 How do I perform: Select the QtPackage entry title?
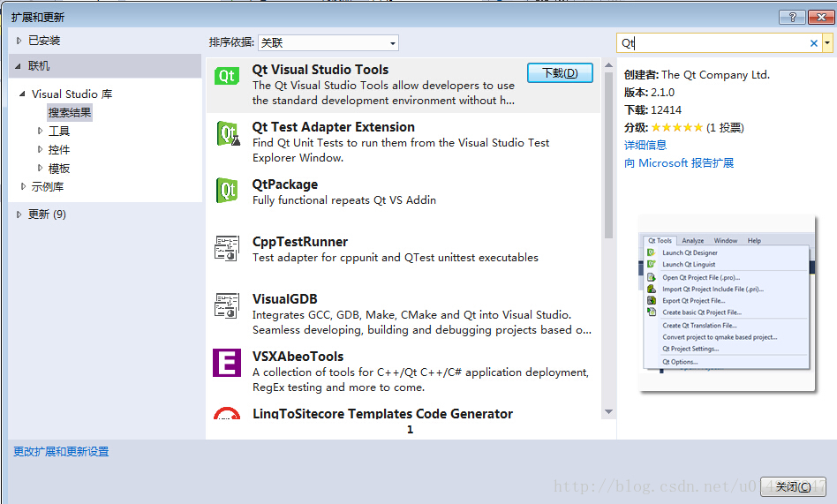point(285,184)
